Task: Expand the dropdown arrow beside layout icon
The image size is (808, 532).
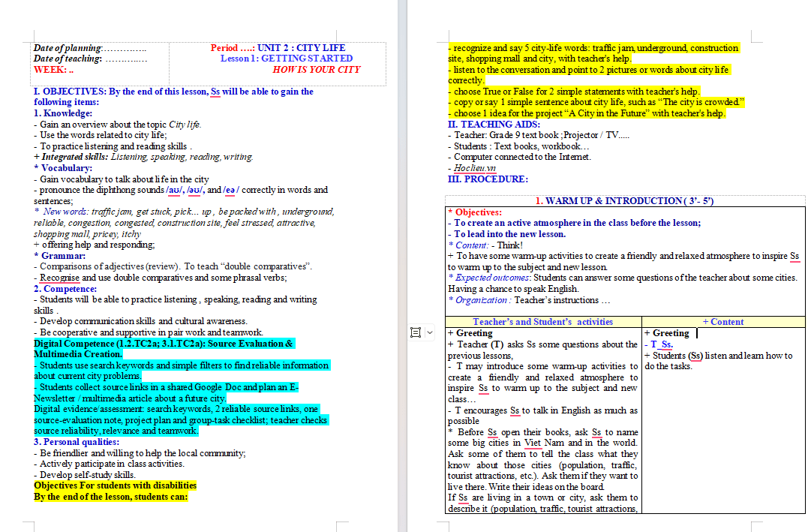Action: point(430,332)
